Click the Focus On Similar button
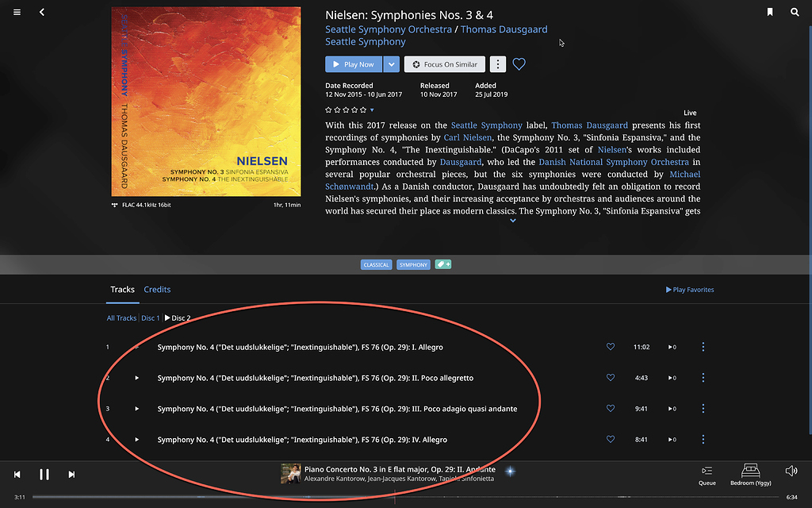The width and height of the screenshot is (812, 508). [444, 64]
